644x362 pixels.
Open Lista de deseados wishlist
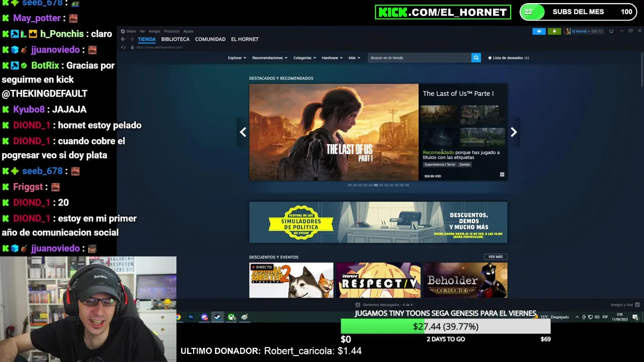tap(508, 58)
